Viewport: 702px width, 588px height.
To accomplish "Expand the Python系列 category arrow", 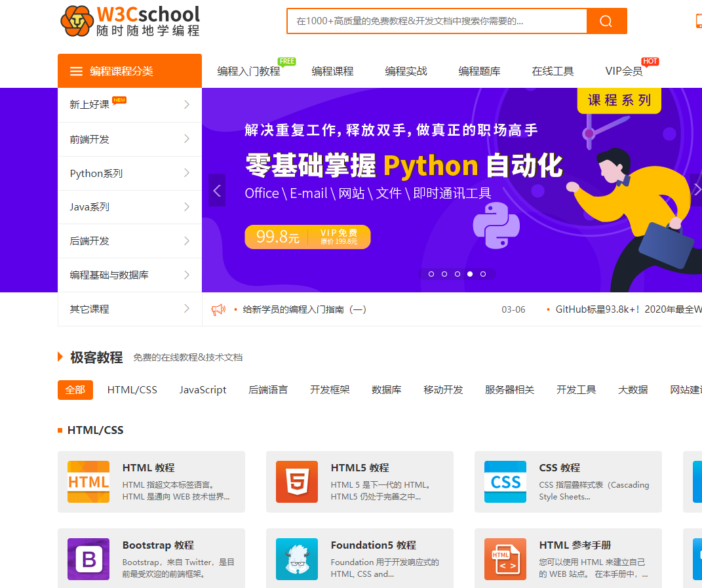I will pos(187,173).
